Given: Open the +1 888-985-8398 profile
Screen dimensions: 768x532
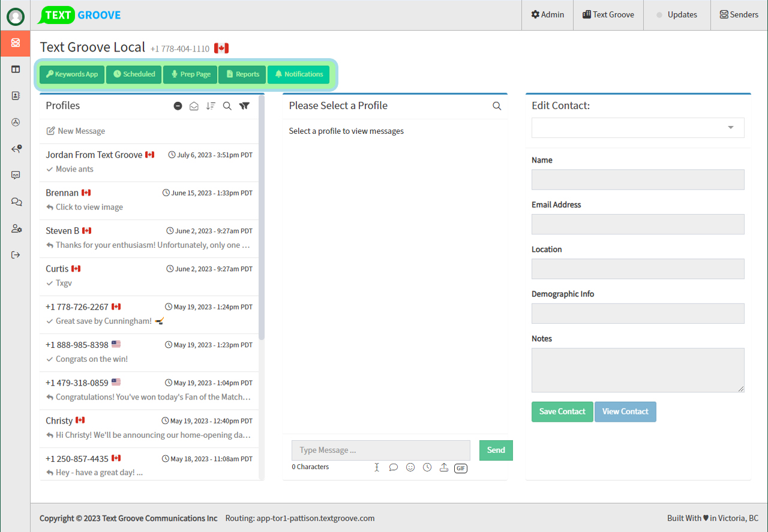Looking at the screenshot, I should coord(149,353).
